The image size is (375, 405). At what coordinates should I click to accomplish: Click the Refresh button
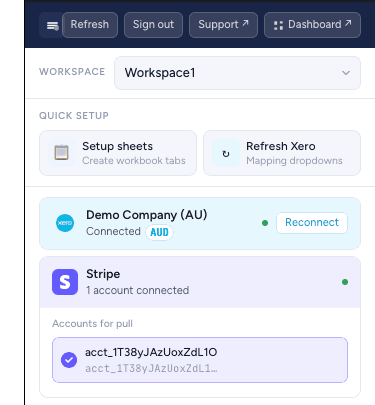(x=90, y=25)
